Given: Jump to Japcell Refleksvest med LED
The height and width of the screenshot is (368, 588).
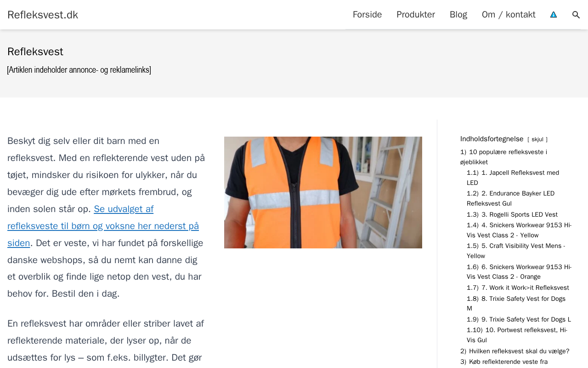Looking at the screenshot, I should [513, 178].
